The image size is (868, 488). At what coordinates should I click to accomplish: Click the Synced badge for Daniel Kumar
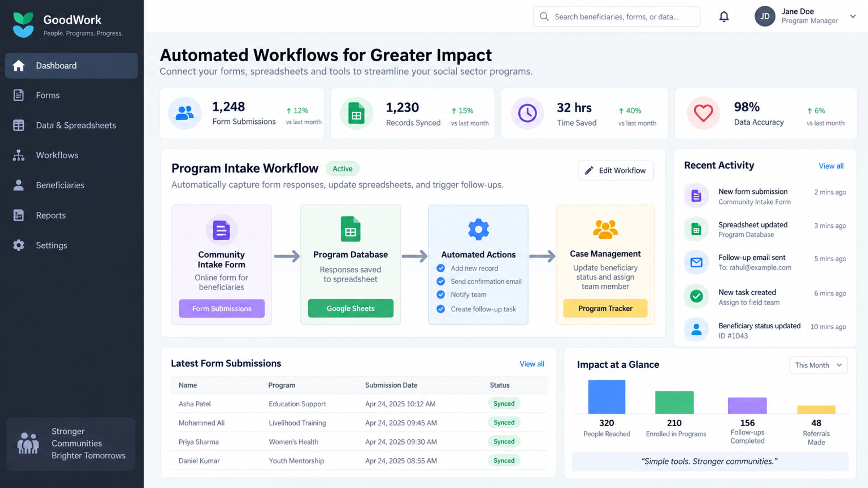[504, 461]
